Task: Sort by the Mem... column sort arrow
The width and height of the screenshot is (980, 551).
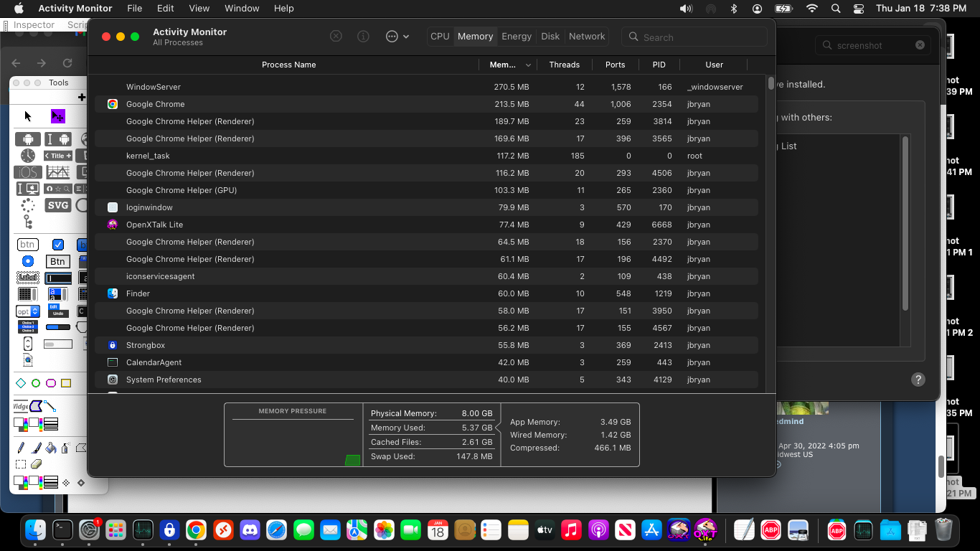Action: pos(529,65)
